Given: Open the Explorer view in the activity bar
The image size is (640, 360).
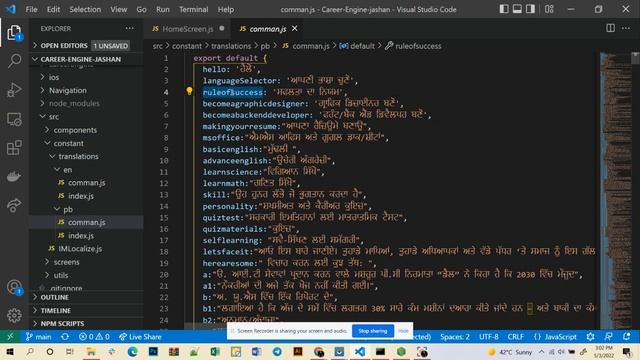Looking at the screenshot, I should pyautogui.click(x=14, y=33).
